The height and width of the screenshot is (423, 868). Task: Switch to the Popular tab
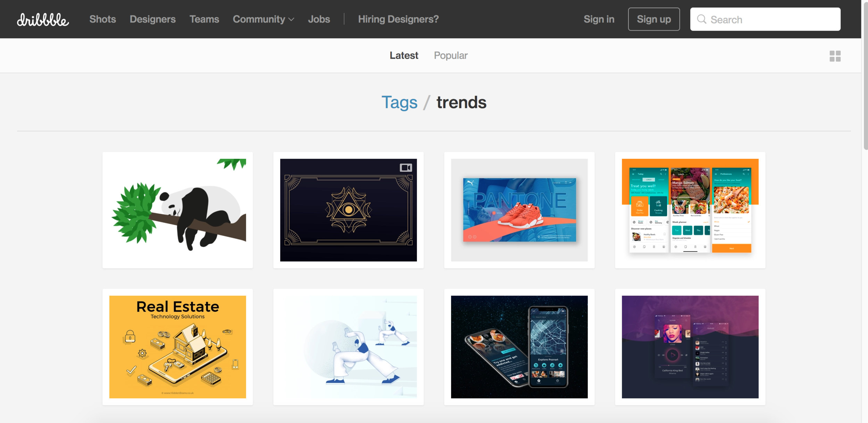[450, 55]
